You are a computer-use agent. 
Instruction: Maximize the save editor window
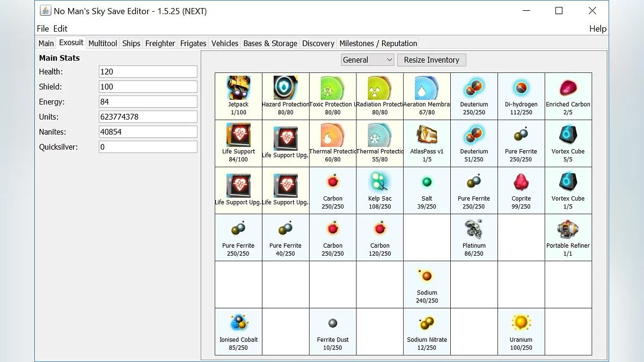559,11
